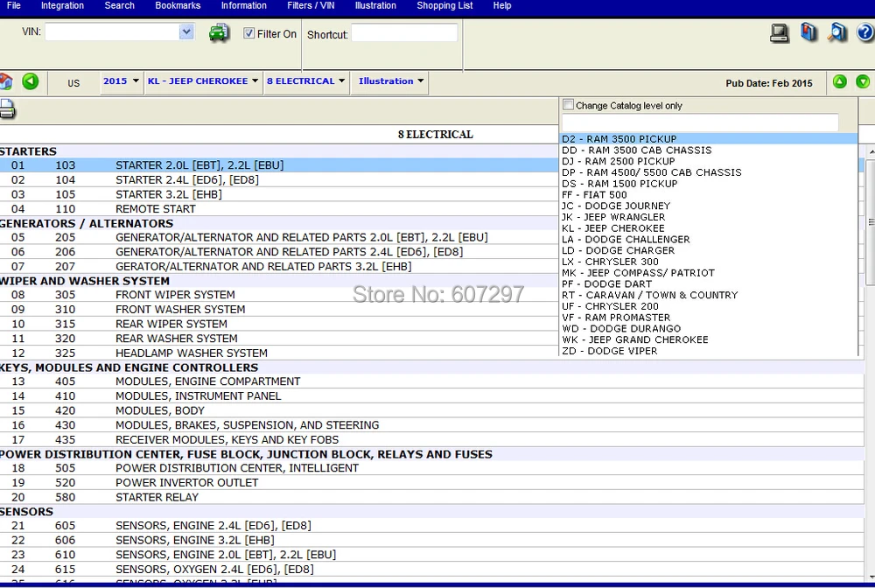The image size is (875, 588).
Task: Open the File menu
Action: click(x=13, y=5)
